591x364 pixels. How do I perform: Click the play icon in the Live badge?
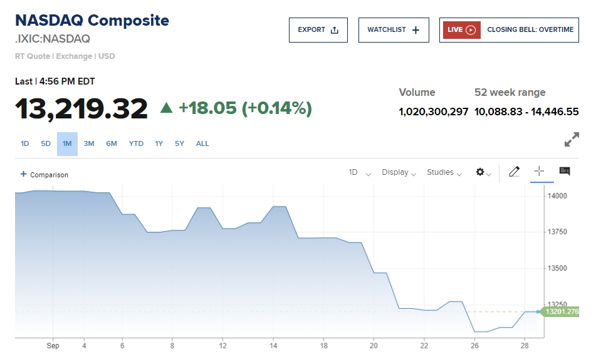471,30
